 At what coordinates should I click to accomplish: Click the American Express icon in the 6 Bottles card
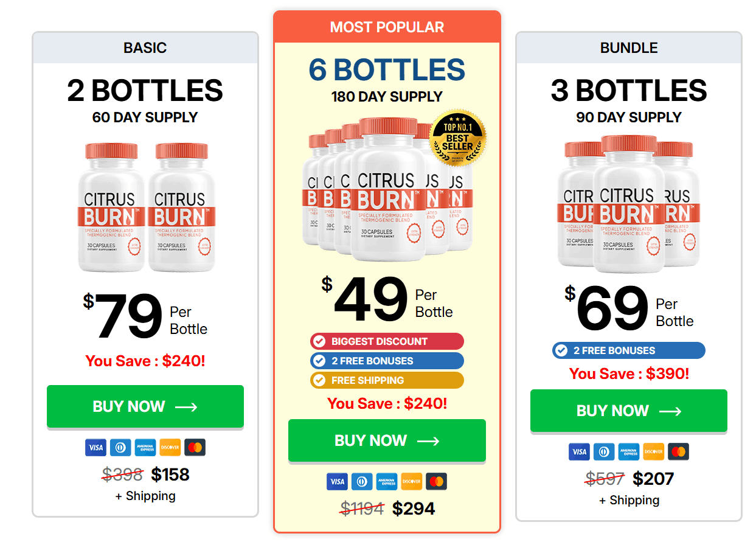point(387,482)
